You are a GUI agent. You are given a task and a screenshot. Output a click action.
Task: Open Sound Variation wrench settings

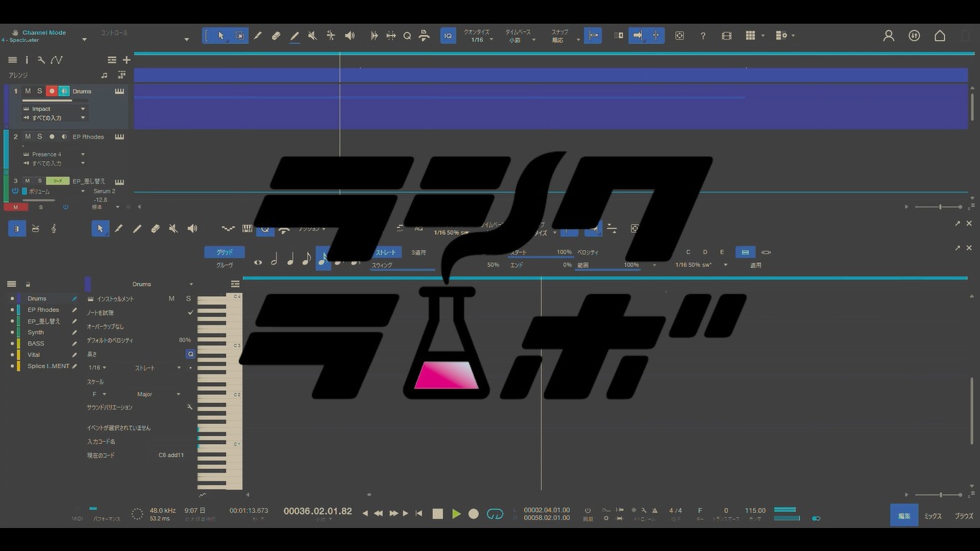(190, 407)
